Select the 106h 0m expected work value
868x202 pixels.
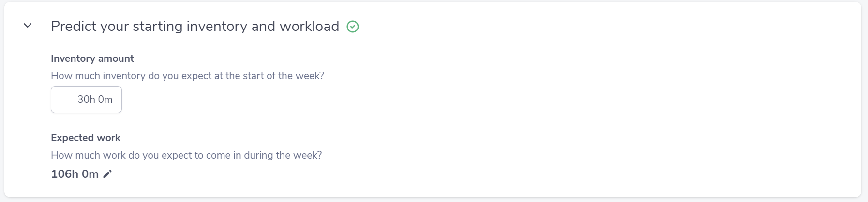point(75,174)
